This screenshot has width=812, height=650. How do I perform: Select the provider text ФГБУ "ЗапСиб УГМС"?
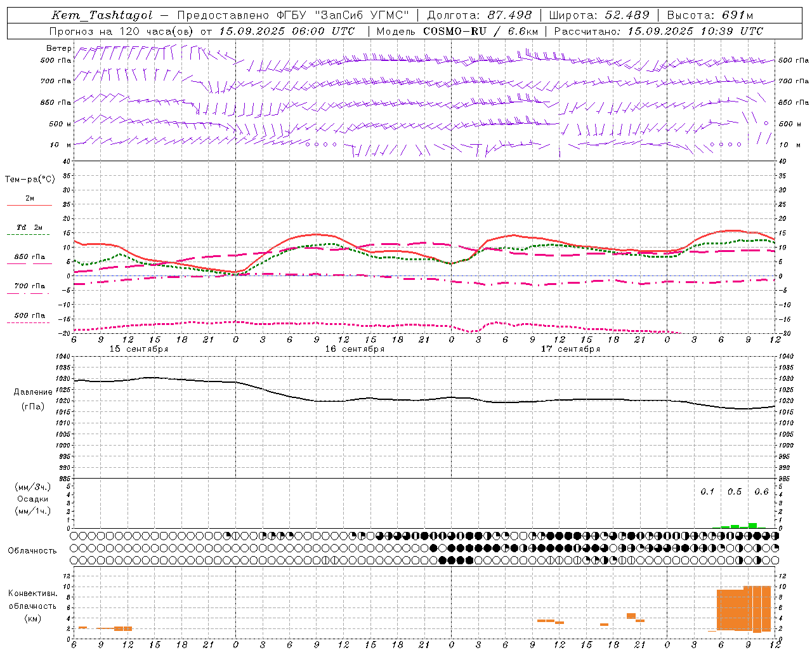(343, 15)
